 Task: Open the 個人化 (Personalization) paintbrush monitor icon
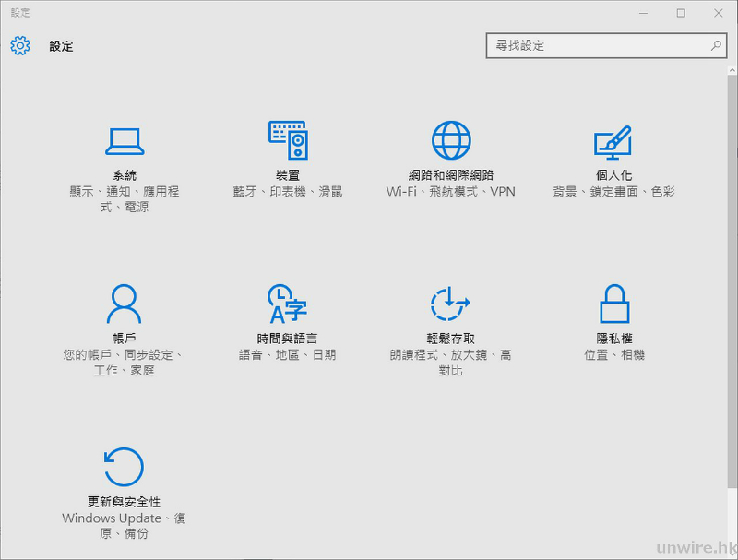(613, 143)
